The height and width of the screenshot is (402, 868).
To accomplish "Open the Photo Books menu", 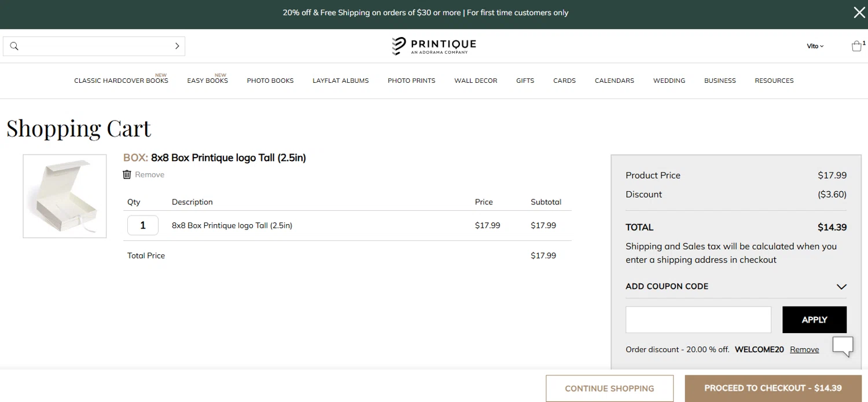I will click(x=270, y=81).
